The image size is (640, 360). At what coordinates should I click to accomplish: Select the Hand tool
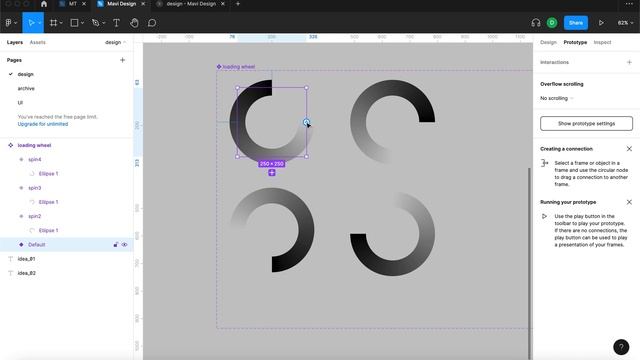pyautogui.click(x=134, y=23)
